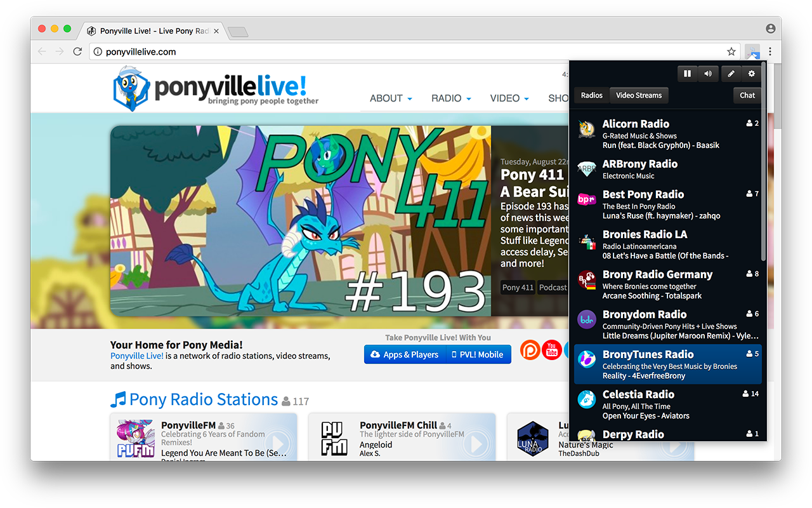
Task: Expand the RADIO menu dropdown
Action: [451, 98]
